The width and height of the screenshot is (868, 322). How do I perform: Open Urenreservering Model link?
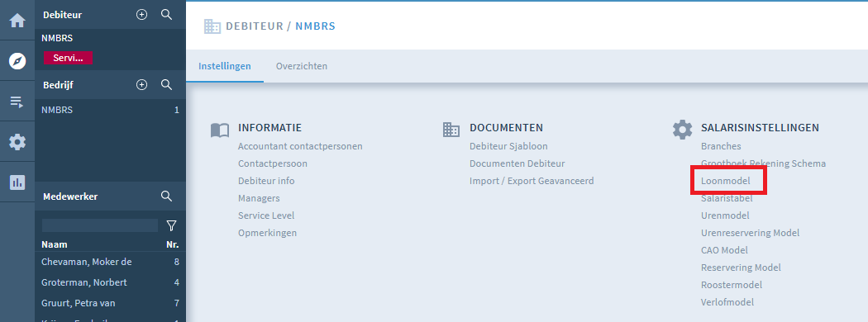pos(750,233)
